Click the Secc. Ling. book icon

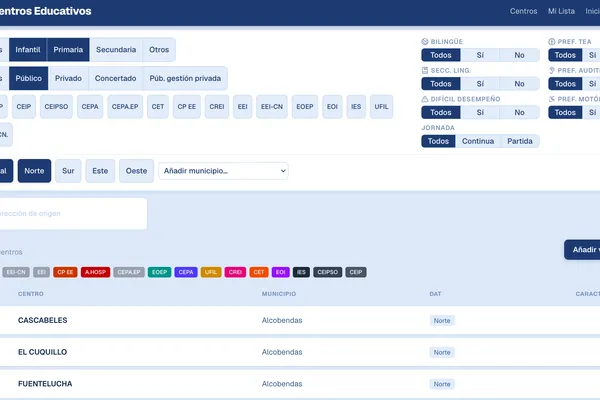(x=425, y=70)
